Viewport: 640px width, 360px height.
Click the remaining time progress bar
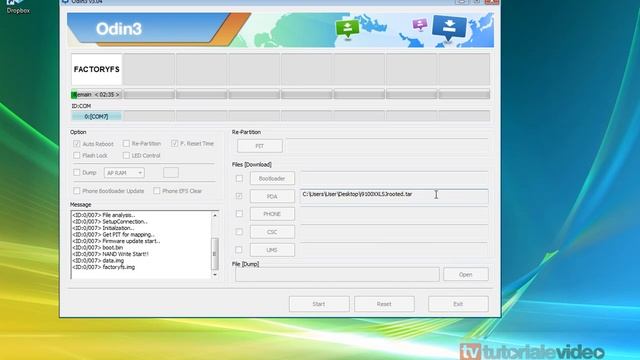(x=96, y=95)
